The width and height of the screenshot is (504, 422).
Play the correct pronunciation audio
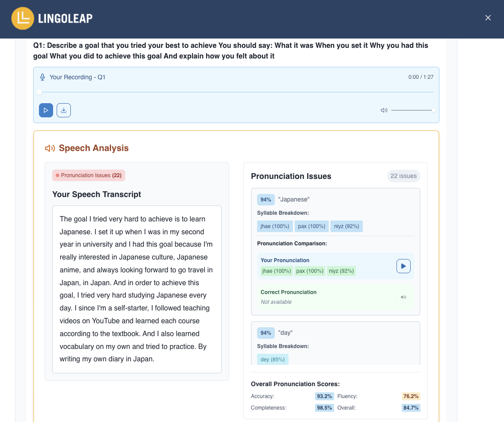coord(404,297)
